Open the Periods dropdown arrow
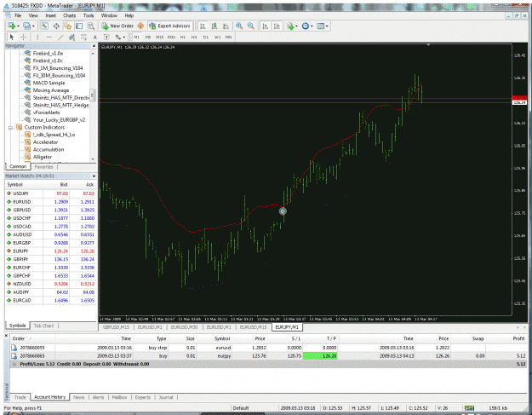Image resolution: width=532 pixels, height=415 pixels. 312,26
